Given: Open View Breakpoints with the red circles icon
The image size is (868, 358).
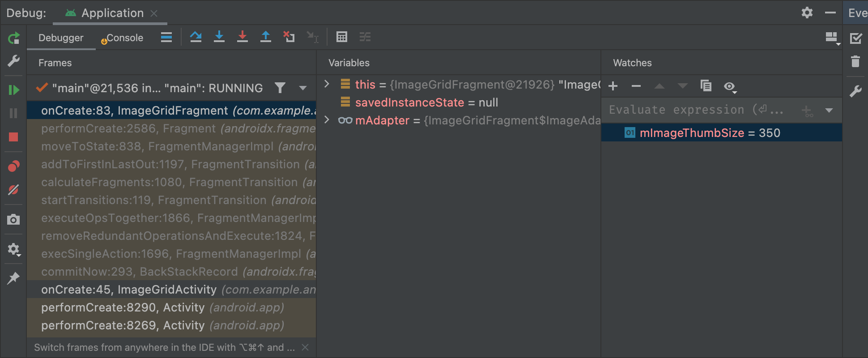Looking at the screenshot, I should (x=14, y=166).
